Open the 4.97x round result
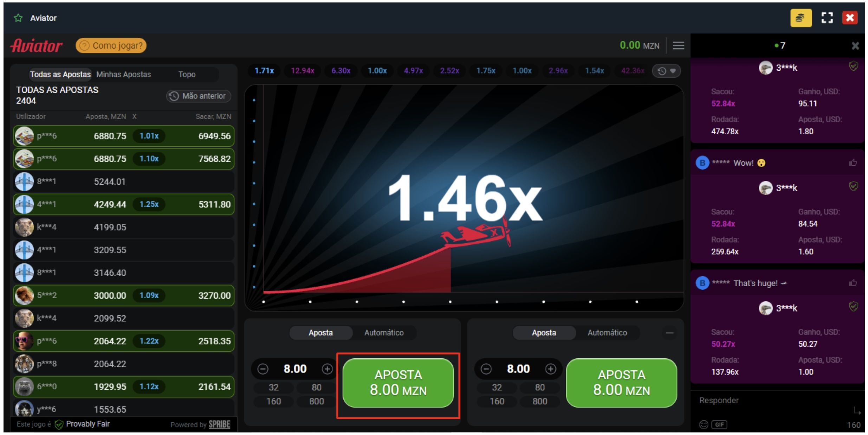Image resolution: width=868 pixels, height=435 pixels. point(413,71)
